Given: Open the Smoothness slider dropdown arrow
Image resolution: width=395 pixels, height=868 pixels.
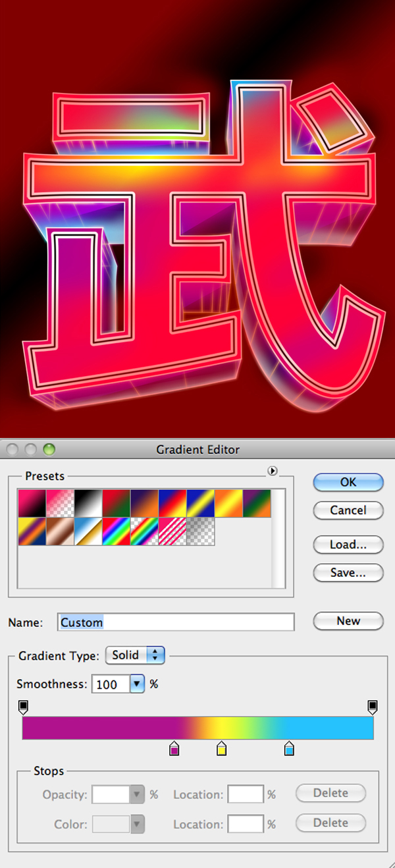Looking at the screenshot, I should point(137,684).
